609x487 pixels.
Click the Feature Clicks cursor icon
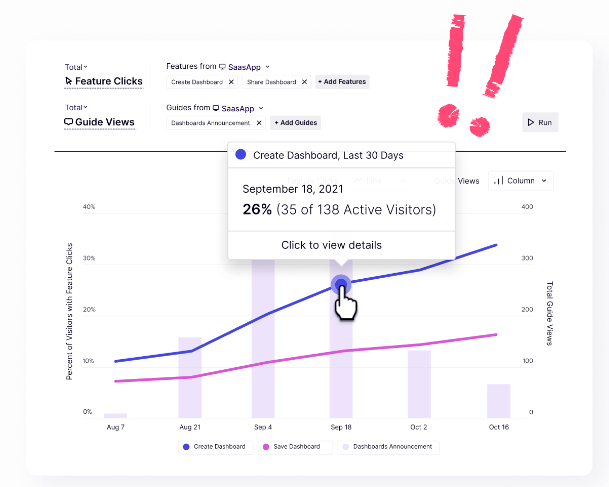coord(69,81)
